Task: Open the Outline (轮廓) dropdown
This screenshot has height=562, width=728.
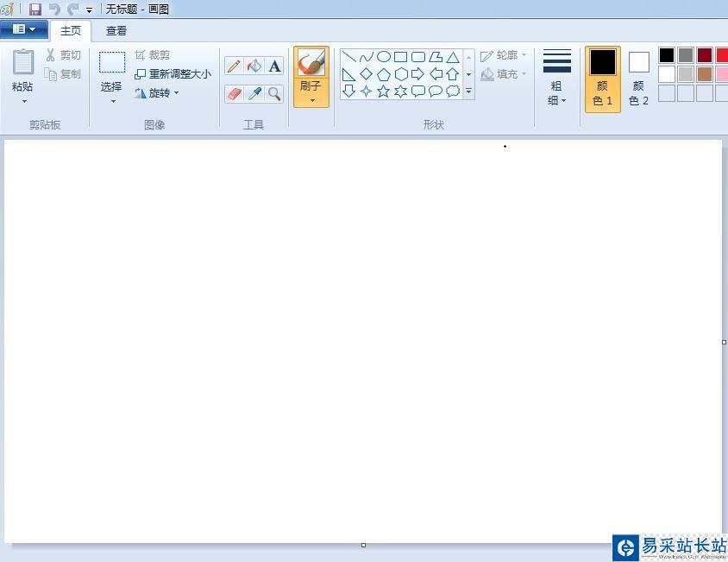Action: (504, 55)
